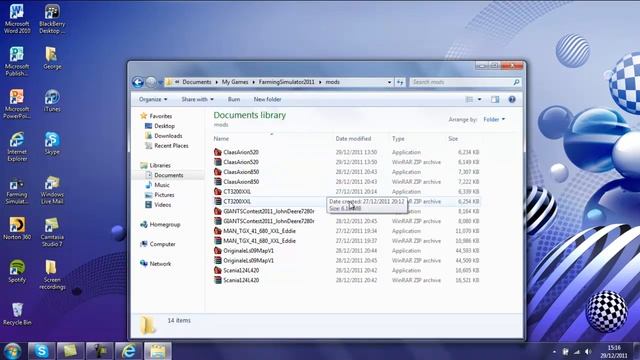
Task: Open Internet Explorer from taskbar
Action: [129, 351]
